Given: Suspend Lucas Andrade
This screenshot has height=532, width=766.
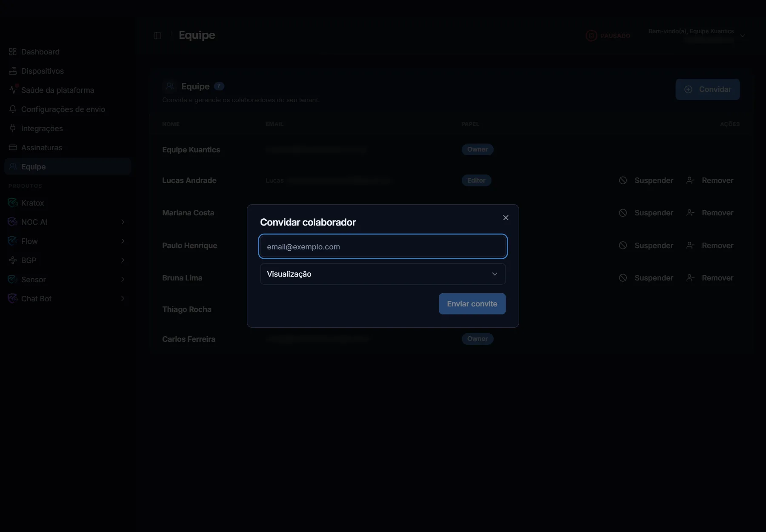Looking at the screenshot, I should (x=646, y=180).
